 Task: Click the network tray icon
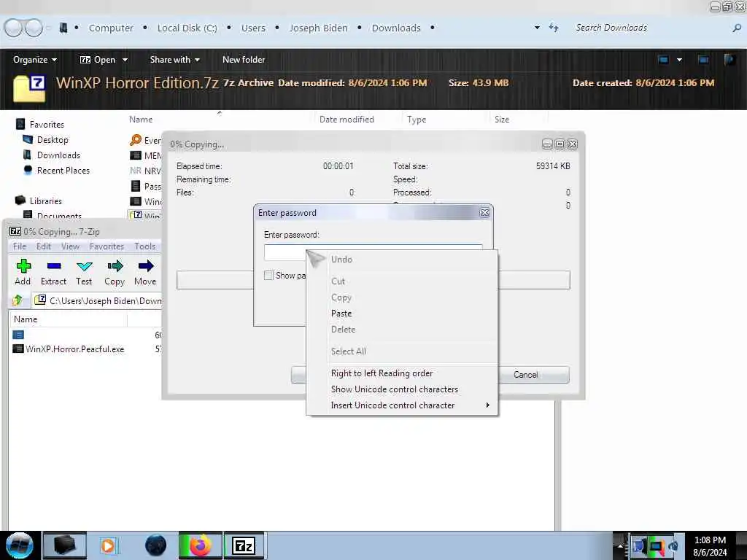(x=657, y=546)
